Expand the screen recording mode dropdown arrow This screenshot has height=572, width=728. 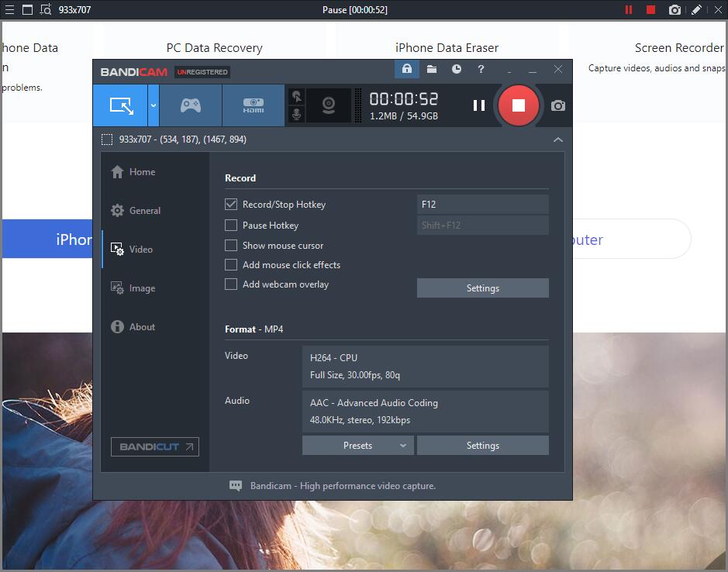click(154, 105)
